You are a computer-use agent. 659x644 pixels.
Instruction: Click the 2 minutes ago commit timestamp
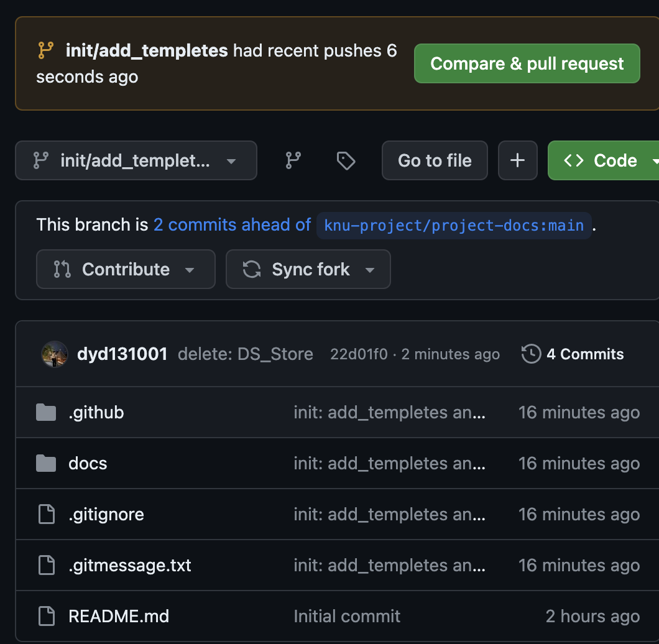[451, 354]
